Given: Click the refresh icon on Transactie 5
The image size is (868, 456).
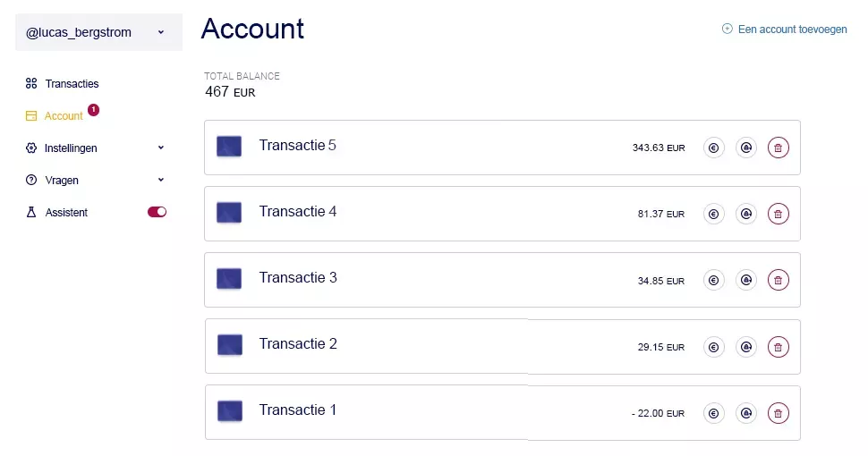Looking at the screenshot, I should click(x=745, y=148).
